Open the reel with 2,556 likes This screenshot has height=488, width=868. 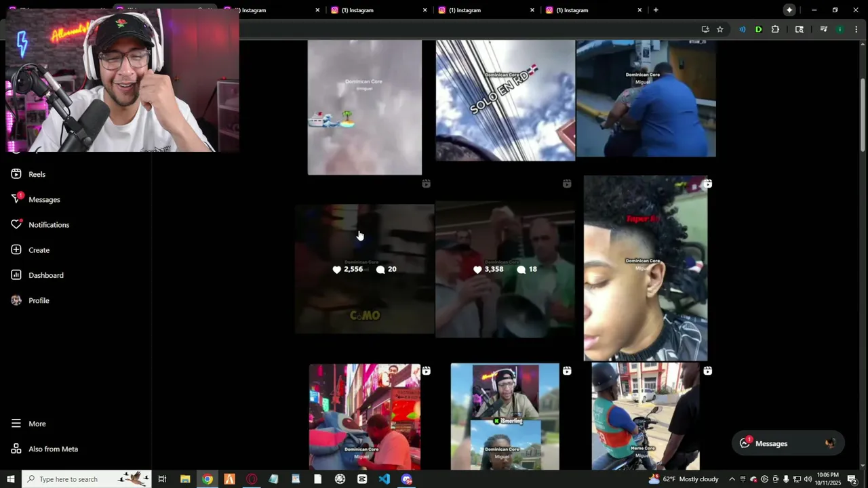click(365, 269)
